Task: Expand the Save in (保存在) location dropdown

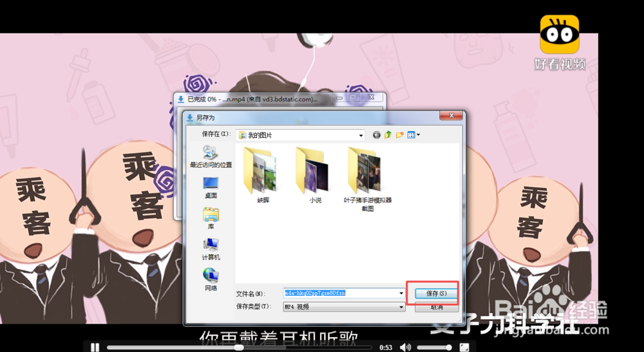Action: click(x=361, y=135)
